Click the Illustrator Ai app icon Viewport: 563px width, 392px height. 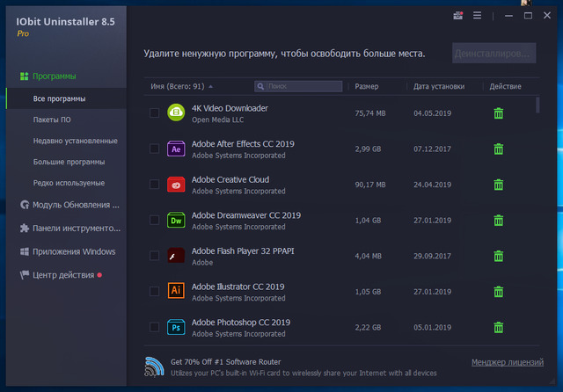(176, 291)
